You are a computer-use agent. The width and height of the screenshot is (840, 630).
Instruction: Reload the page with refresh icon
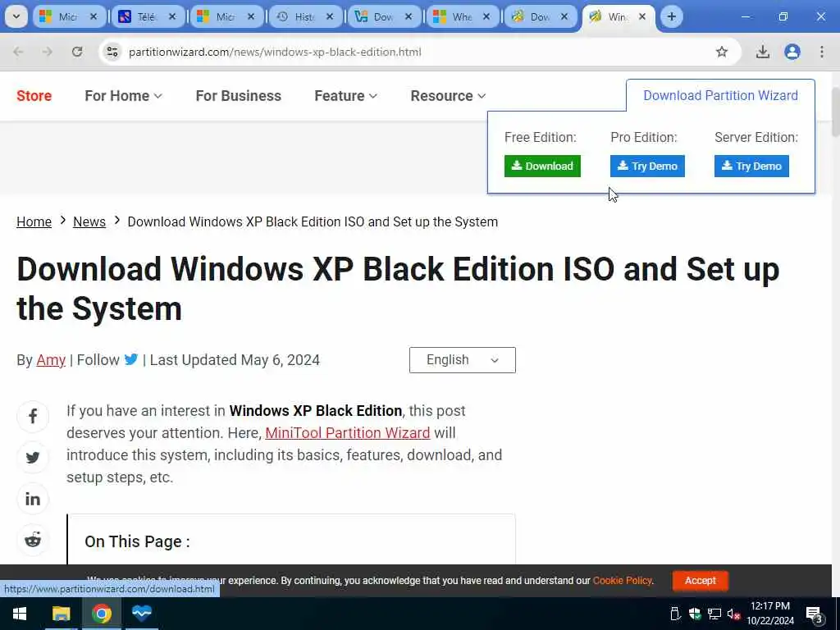[x=77, y=52]
